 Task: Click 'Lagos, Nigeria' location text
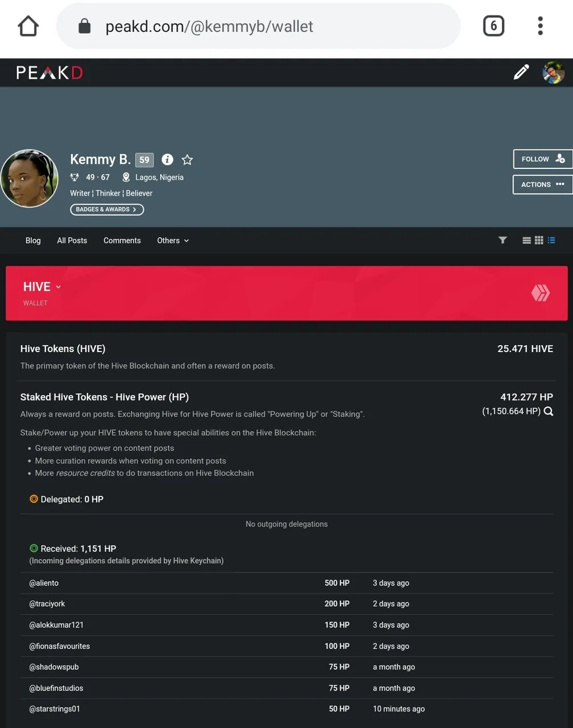point(159,177)
